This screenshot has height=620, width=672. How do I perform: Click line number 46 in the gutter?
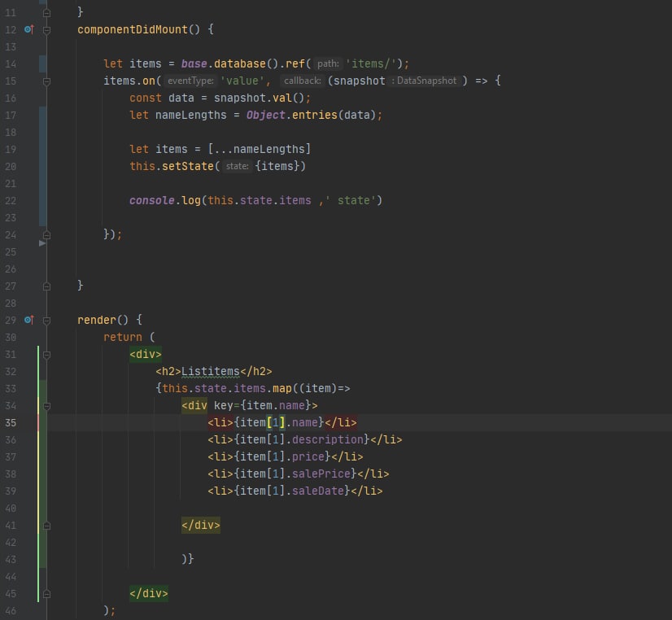point(11,611)
